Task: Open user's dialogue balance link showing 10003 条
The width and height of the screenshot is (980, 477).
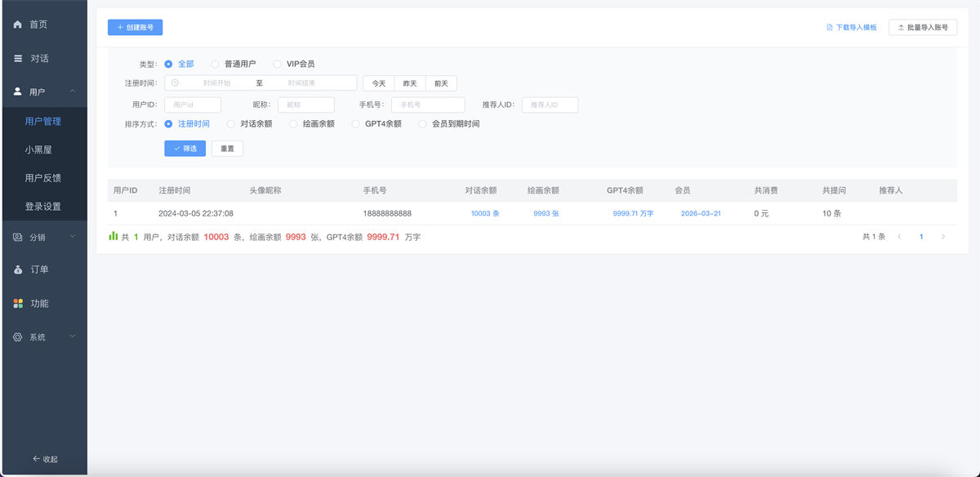Action: (x=484, y=213)
